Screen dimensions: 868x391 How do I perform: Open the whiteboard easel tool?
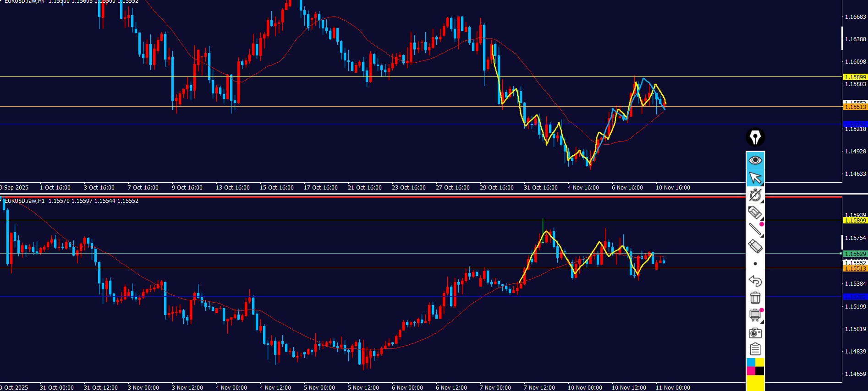click(x=754, y=315)
